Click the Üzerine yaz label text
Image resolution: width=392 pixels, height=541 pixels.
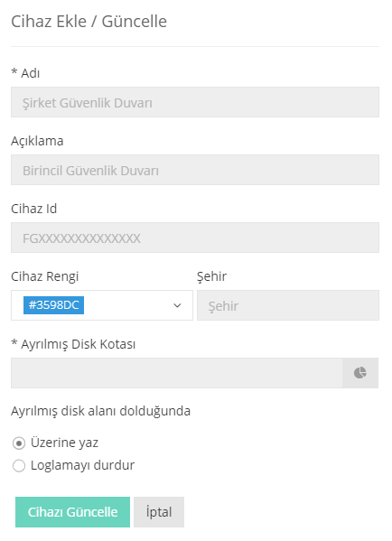click(64, 443)
